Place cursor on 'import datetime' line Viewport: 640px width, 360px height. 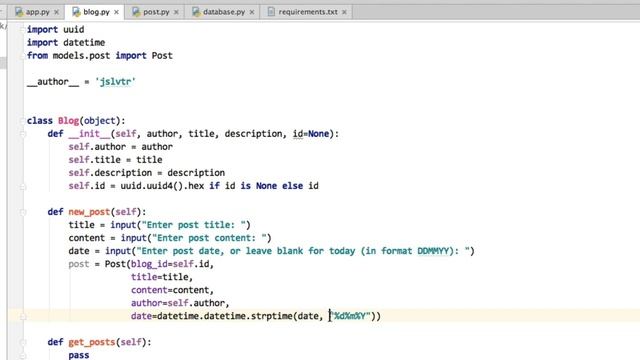click(x=66, y=42)
